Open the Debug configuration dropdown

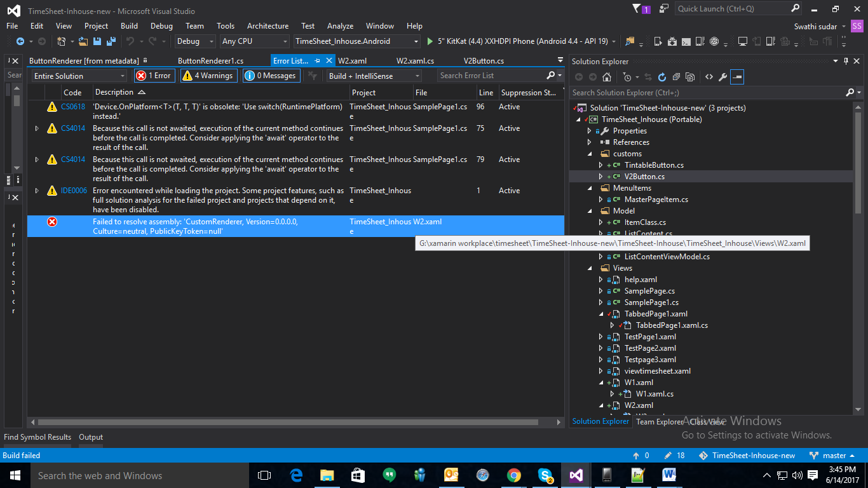click(x=195, y=41)
